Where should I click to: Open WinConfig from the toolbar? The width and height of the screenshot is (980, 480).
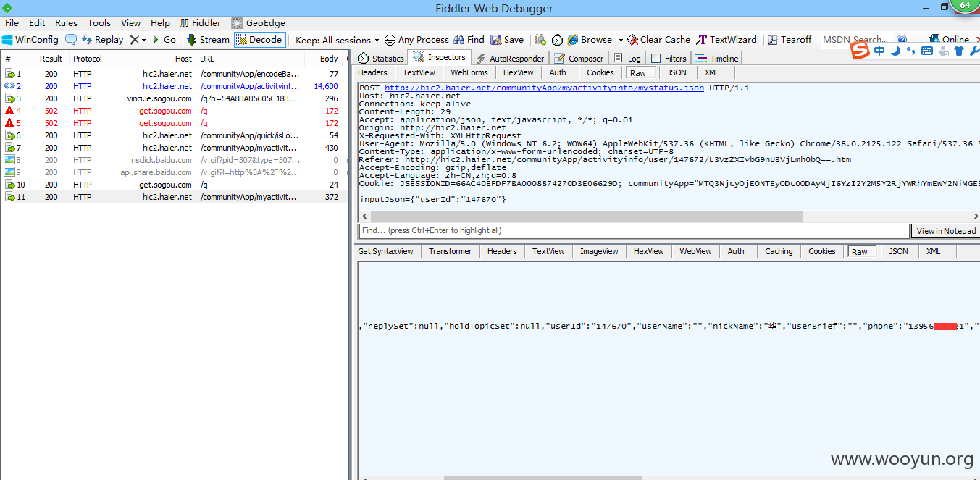(30, 40)
